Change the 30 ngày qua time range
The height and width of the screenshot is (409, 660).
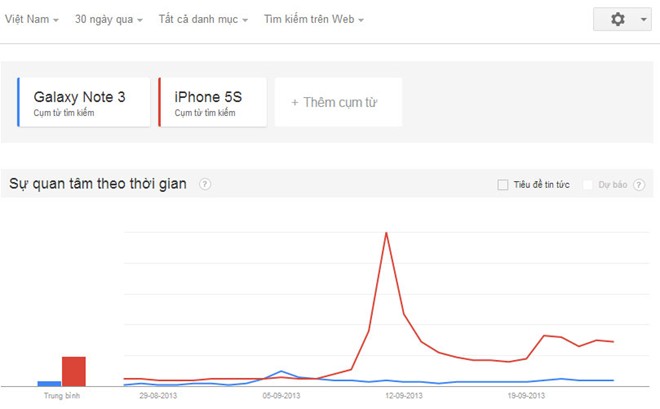[x=109, y=19]
